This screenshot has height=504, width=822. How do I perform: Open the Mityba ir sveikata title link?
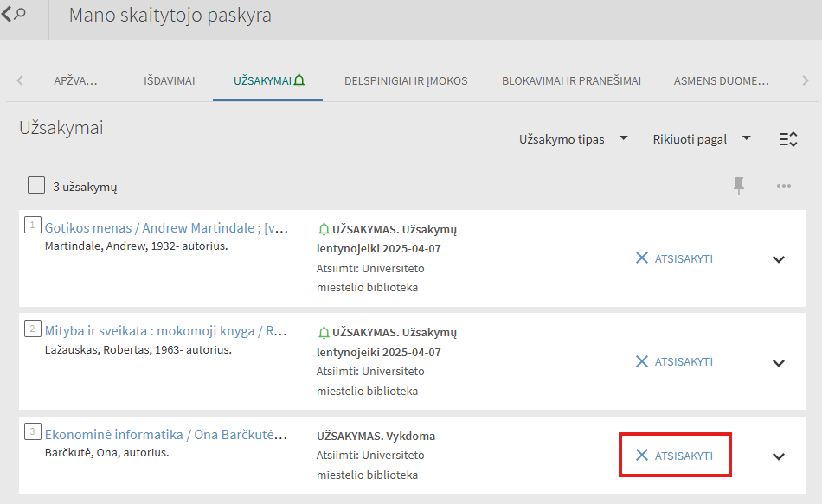pos(165,331)
